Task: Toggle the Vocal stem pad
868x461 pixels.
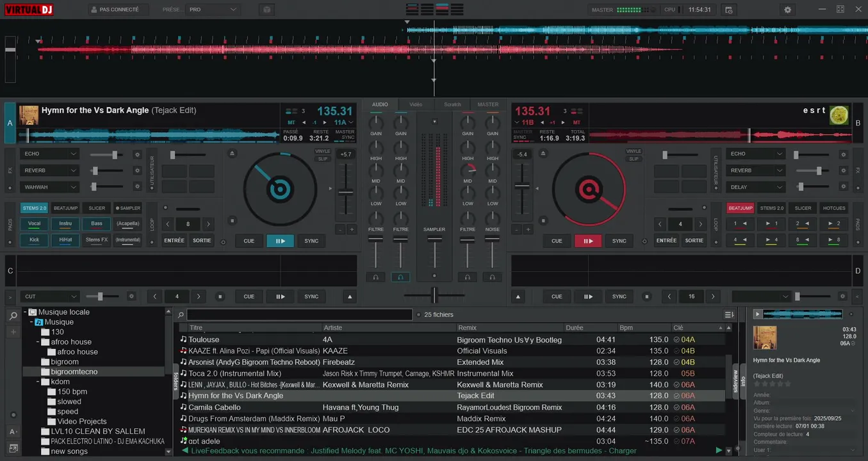Action: [x=35, y=223]
